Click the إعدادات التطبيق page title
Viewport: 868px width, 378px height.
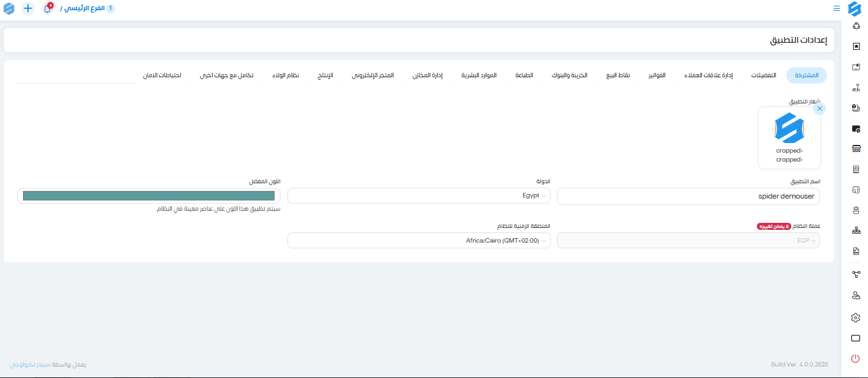(x=798, y=40)
